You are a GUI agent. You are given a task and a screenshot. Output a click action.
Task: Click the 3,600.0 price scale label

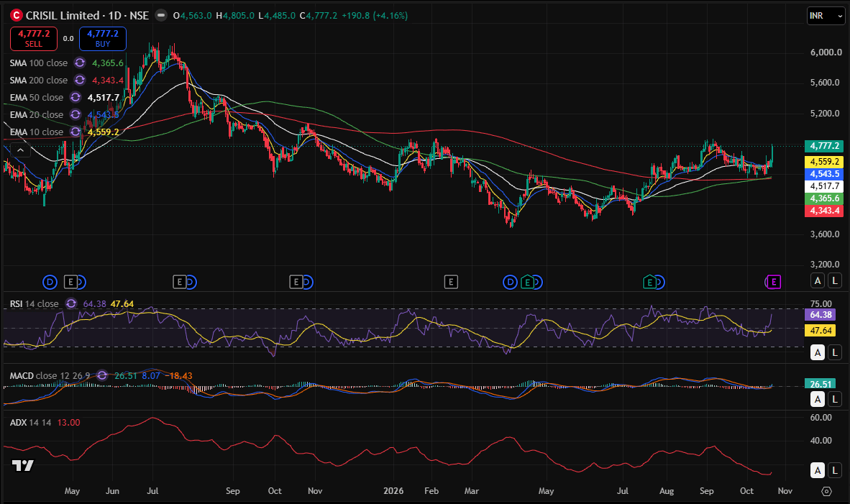tap(825, 234)
